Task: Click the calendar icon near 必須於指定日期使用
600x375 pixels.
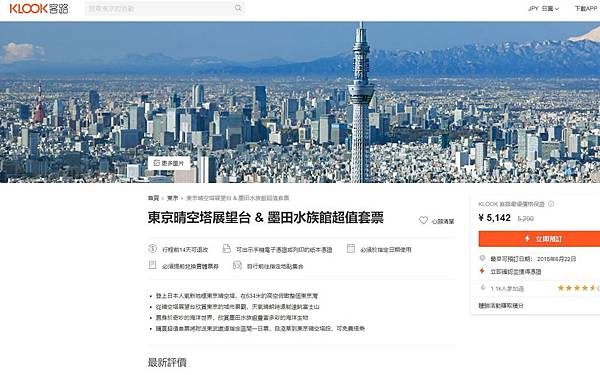Action: [x=351, y=249]
